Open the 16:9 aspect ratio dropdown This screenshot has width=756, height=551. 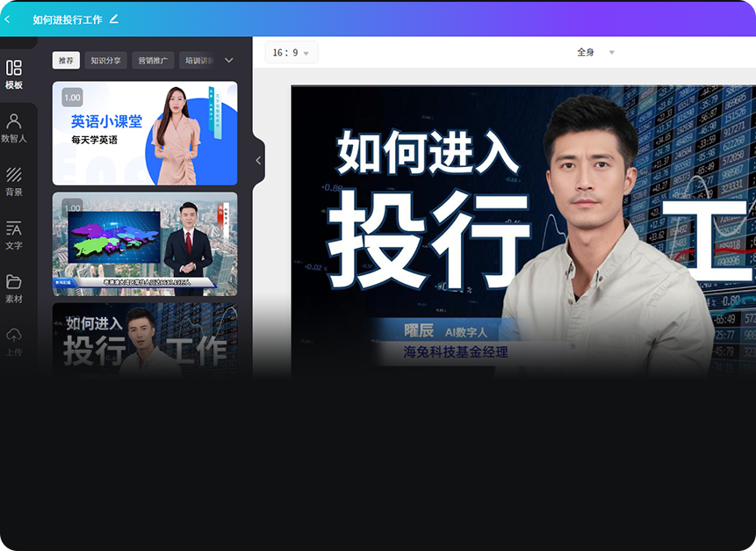(292, 53)
